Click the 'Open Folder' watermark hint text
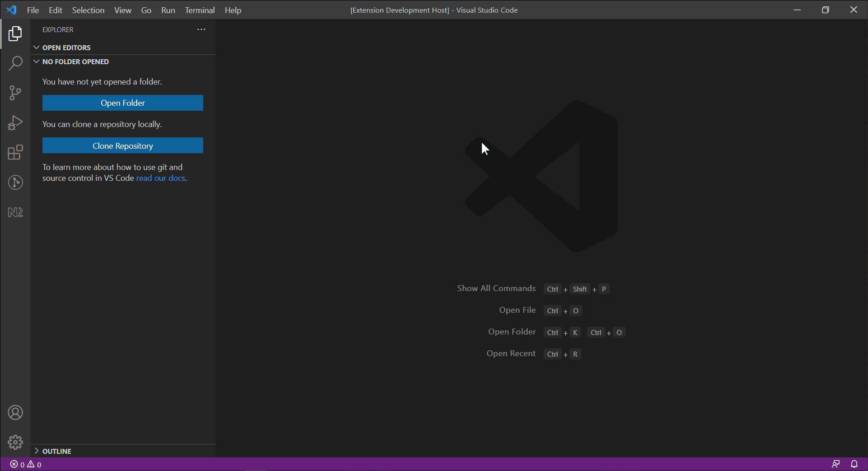Image resolution: width=868 pixels, height=471 pixels. coord(512,332)
